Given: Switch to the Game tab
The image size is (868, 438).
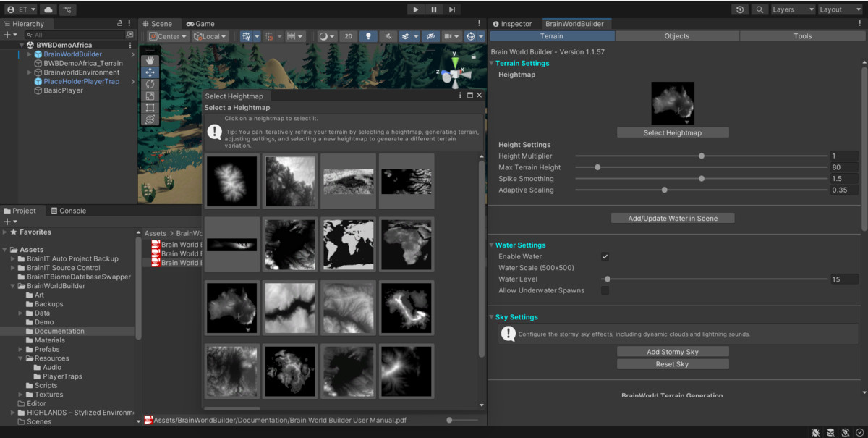Looking at the screenshot, I should [200, 24].
